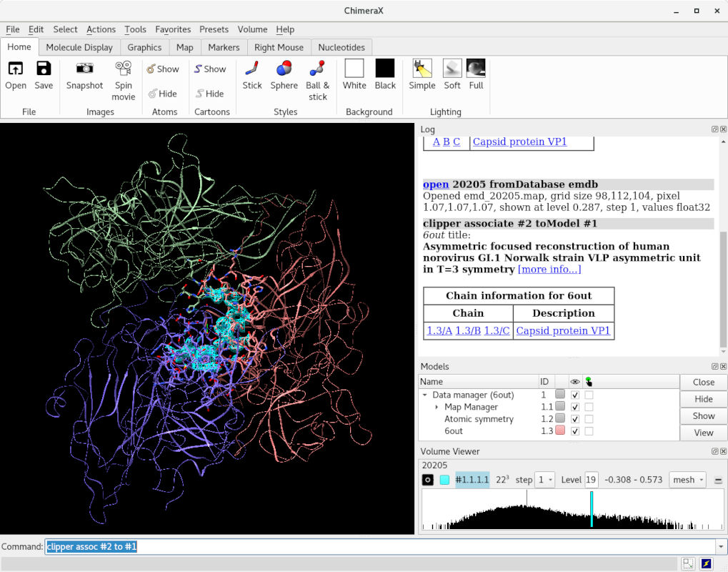The width and height of the screenshot is (728, 572).
Task: Toggle visibility of the 6out model 1.3
Action: 575,431
